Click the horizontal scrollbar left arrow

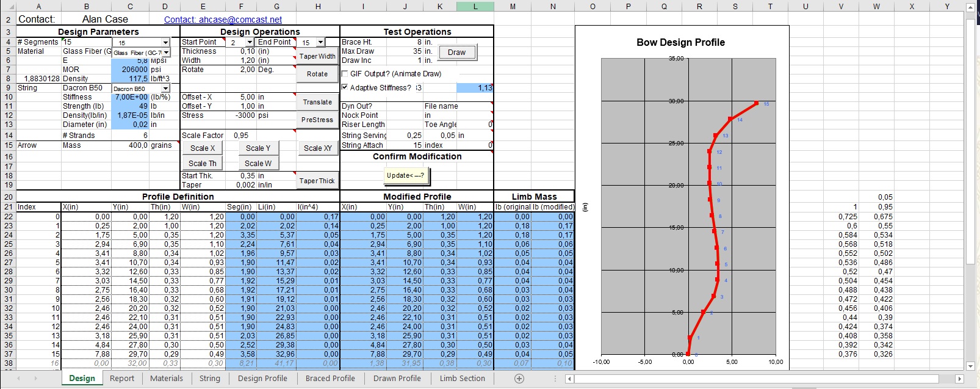569,379
